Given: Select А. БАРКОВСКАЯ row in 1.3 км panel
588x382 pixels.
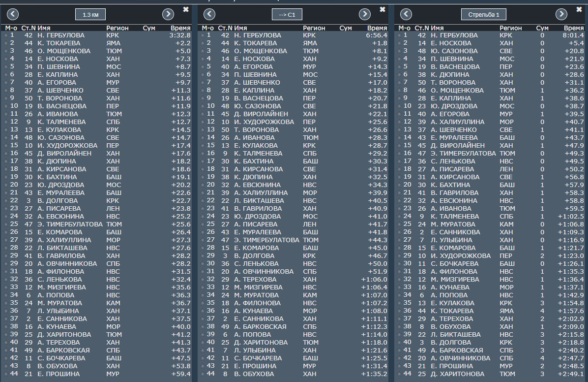Looking at the screenshot, I should 97,350.
